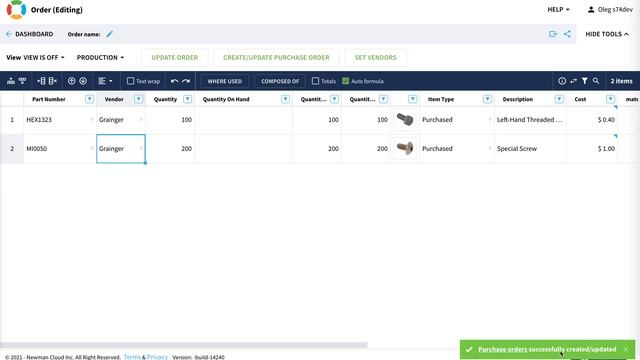The height and width of the screenshot is (360, 640).
Task: Click the Update Order button
Action: pos(175,58)
